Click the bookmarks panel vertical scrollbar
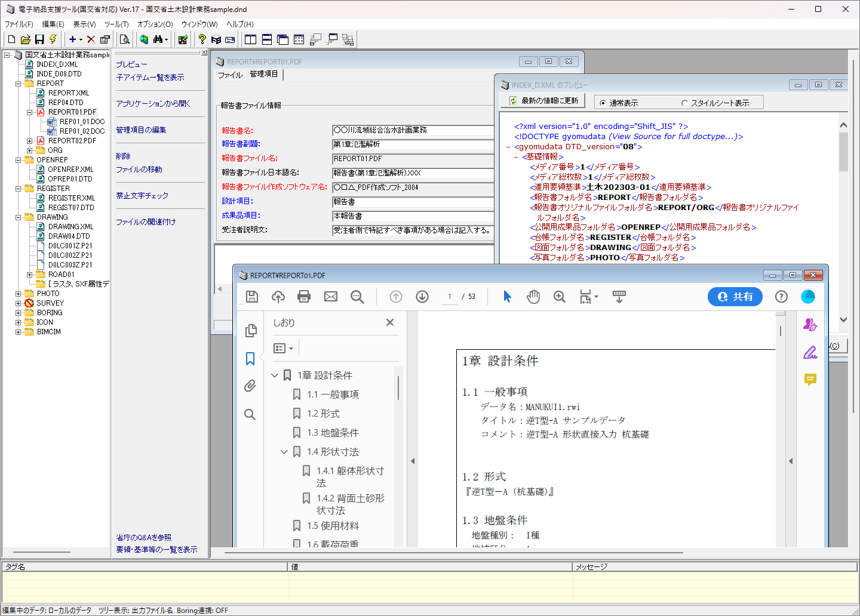 coord(398,457)
